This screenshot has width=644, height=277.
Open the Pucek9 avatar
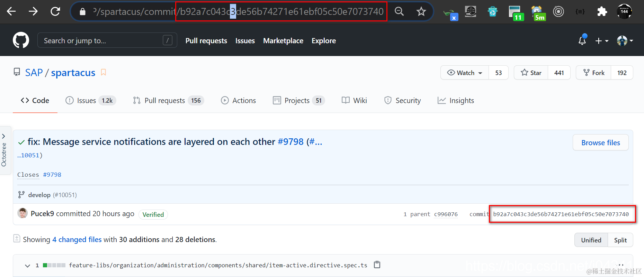tap(23, 213)
